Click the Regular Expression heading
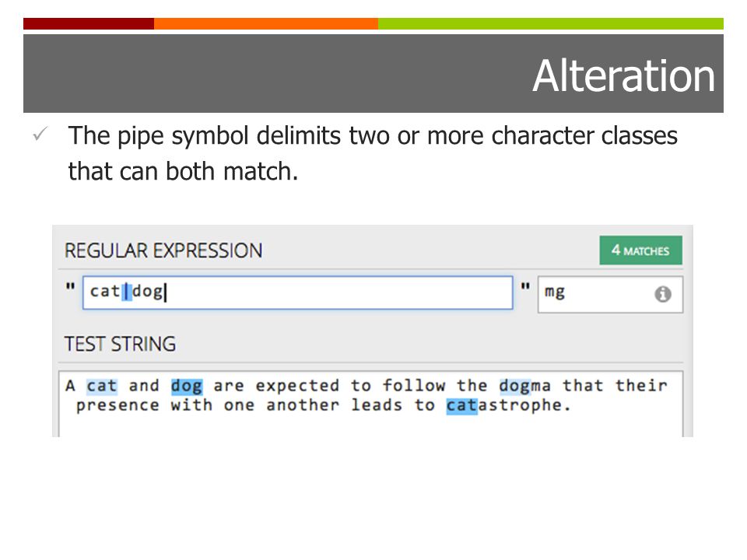This screenshot has width=747, height=560. (x=163, y=250)
